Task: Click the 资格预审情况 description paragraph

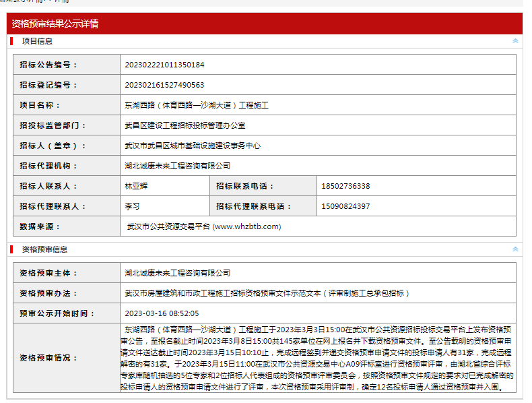Action: (x=318, y=358)
